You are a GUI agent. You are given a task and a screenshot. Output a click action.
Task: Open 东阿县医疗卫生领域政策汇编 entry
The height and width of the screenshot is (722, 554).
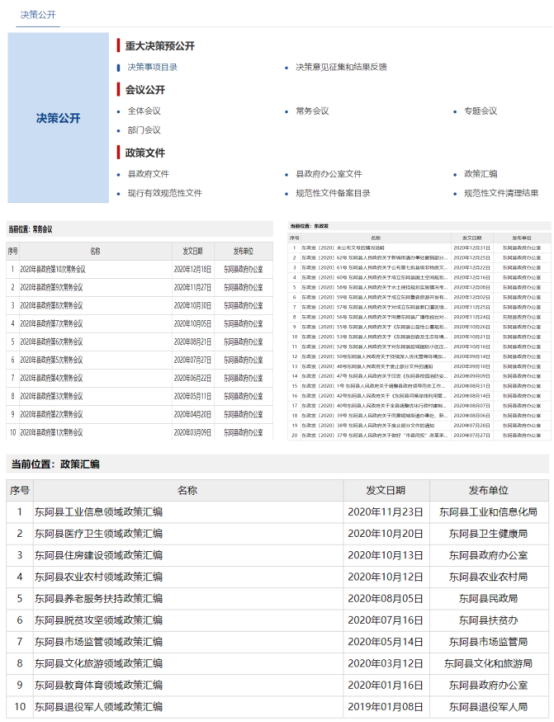click(99, 534)
